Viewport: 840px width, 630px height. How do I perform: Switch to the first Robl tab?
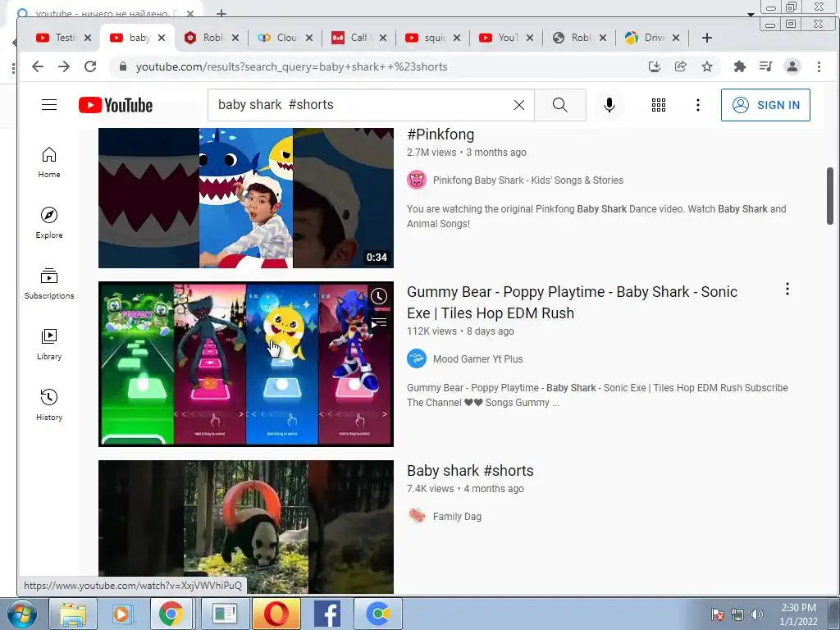tap(205, 38)
